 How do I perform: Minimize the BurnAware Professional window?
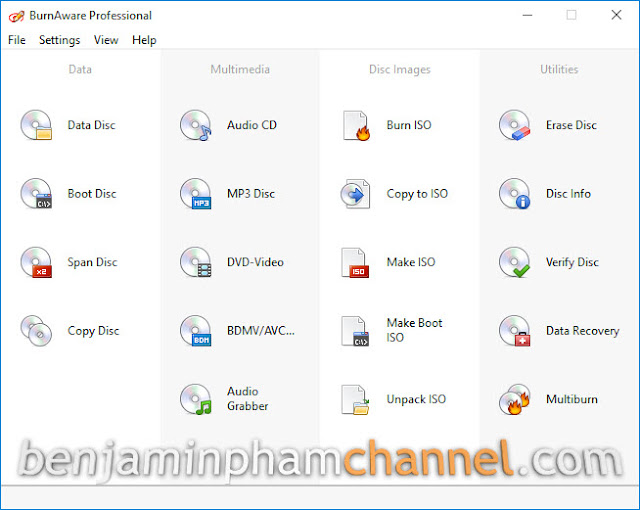[x=527, y=16]
